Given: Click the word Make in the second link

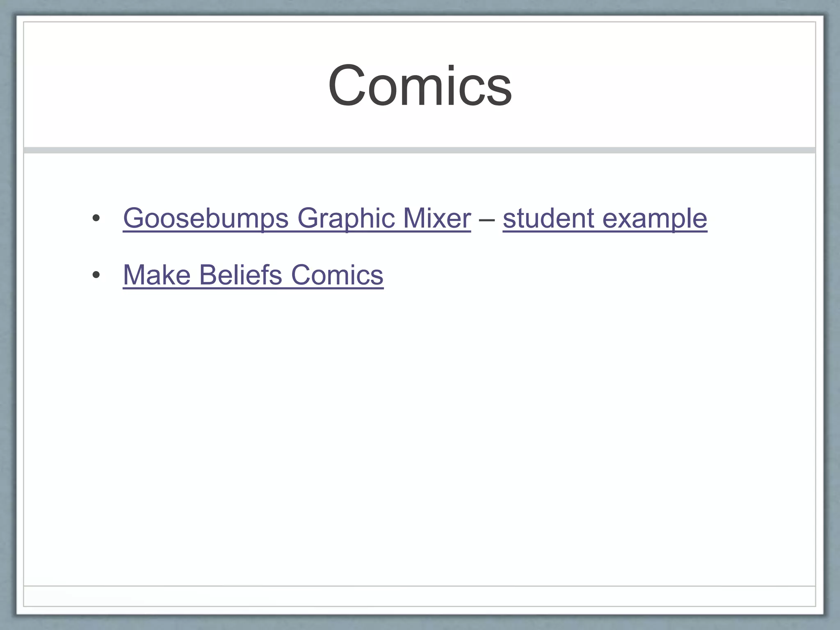Looking at the screenshot, I should [156, 275].
